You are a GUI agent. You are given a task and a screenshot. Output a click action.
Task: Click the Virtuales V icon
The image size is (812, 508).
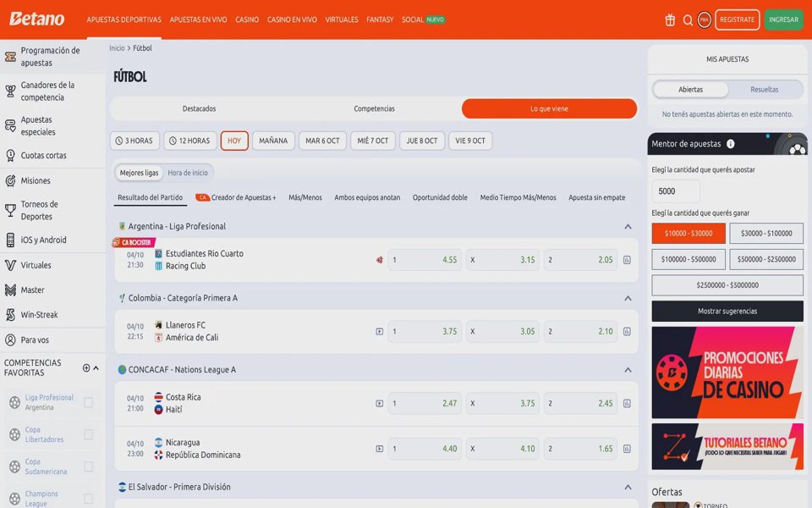(x=10, y=265)
